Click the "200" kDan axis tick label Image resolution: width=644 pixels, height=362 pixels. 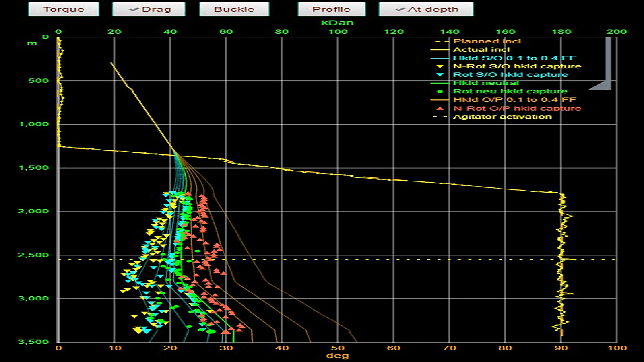click(x=617, y=31)
